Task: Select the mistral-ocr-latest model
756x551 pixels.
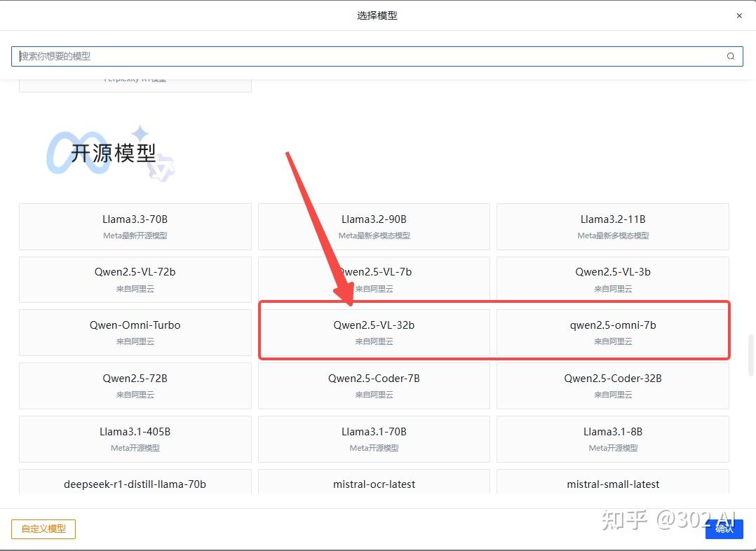Action: click(374, 484)
